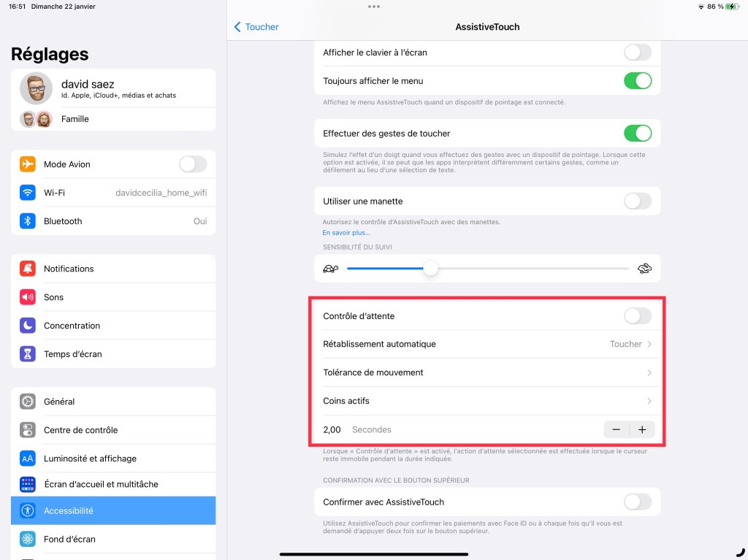
Task: Open Coins actifs submenu
Action: tap(487, 401)
